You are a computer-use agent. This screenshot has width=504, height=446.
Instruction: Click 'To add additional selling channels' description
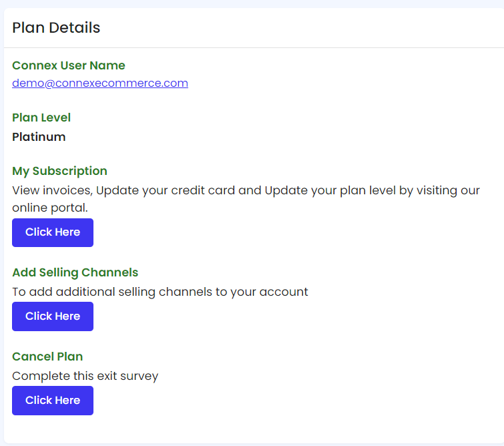pos(160,292)
